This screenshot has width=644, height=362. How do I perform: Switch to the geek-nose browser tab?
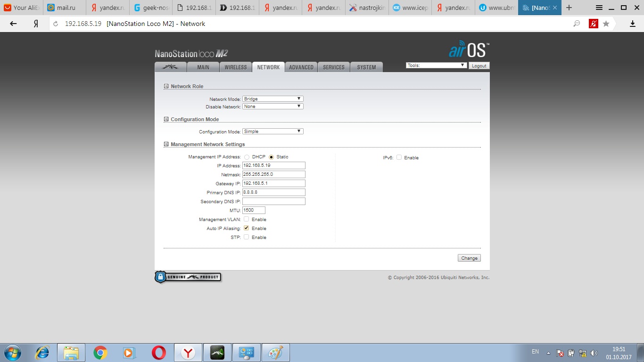pos(151,8)
